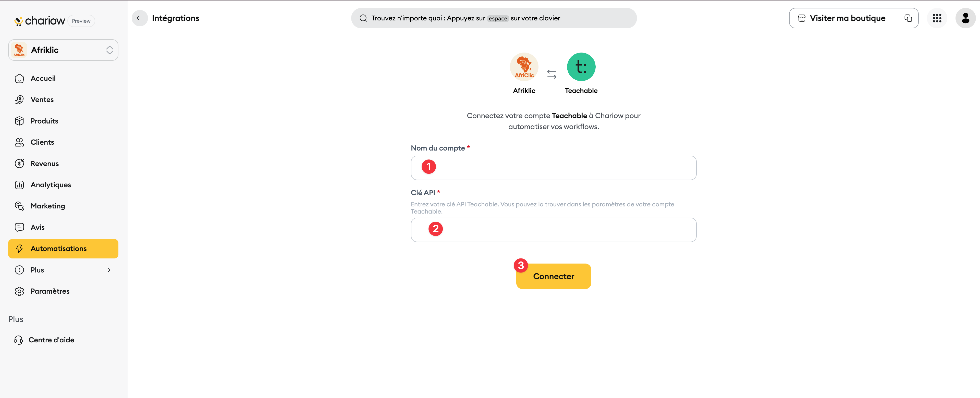The width and height of the screenshot is (980, 398).
Task: Click the Teachable logo circle
Action: 581,67
